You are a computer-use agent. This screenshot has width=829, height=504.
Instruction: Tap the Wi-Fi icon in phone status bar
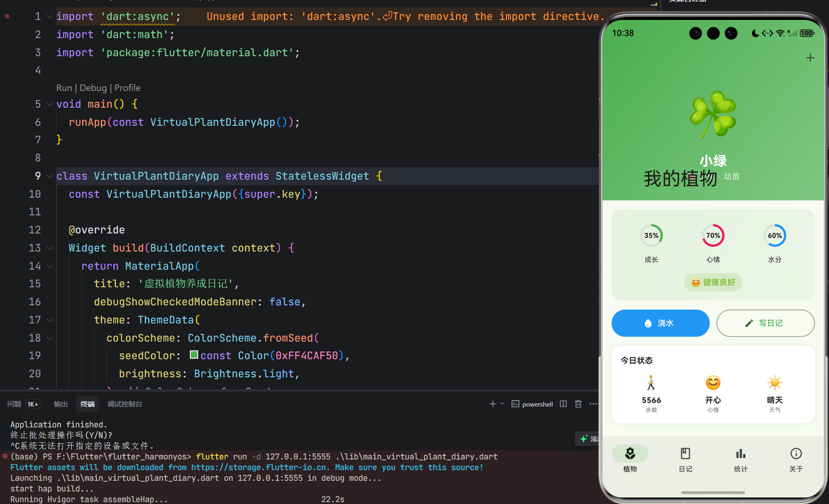point(780,33)
